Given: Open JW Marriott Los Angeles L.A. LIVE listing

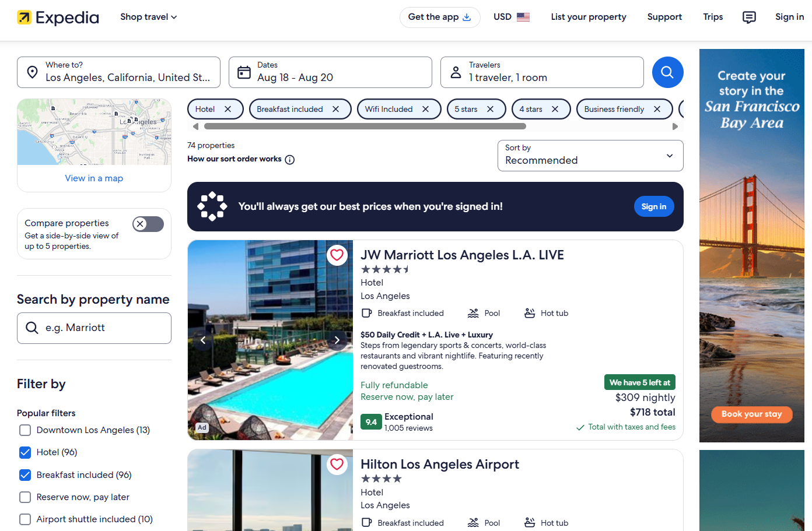Looking at the screenshot, I should (462, 255).
